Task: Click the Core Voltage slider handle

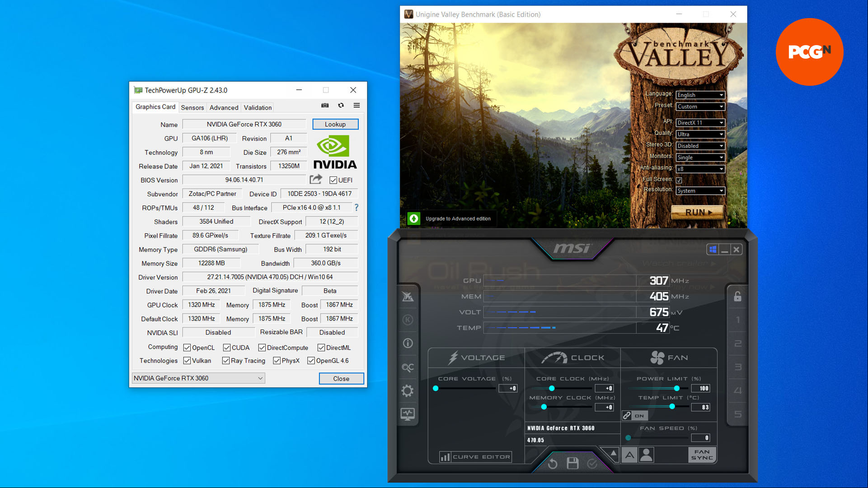Action: (436, 388)
